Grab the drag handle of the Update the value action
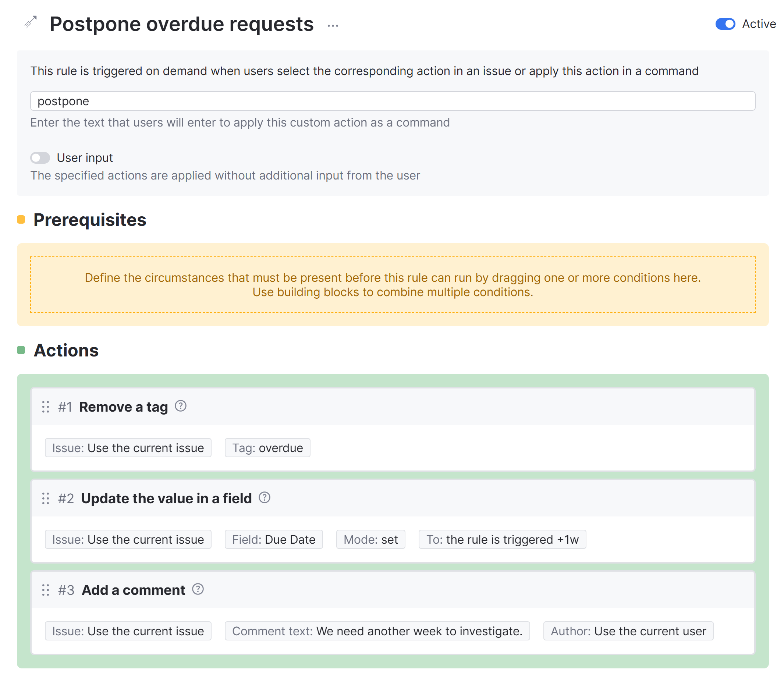This screenshot has height=682, width=784. 45,498
